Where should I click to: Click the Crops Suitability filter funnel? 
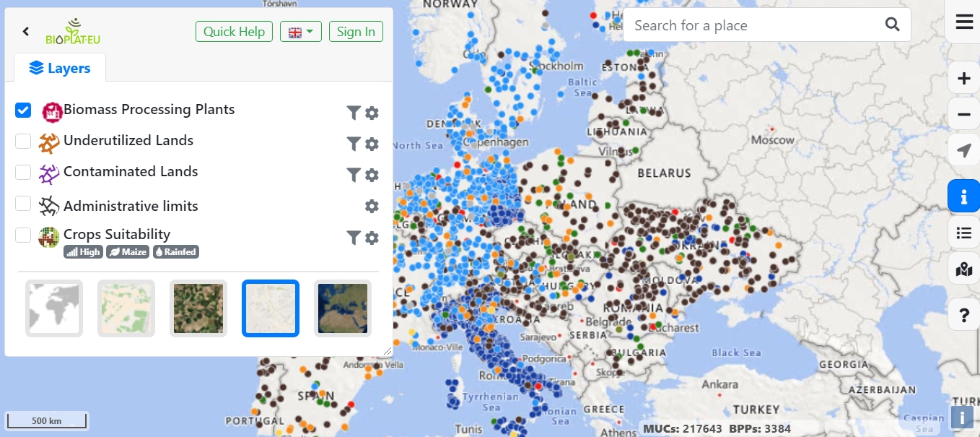pyautogui.click(x=353, y=237)
